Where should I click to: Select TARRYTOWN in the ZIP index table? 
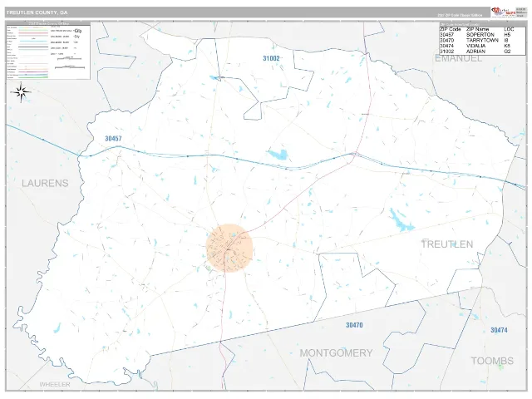pyautogui.click(x=482, y=40)
